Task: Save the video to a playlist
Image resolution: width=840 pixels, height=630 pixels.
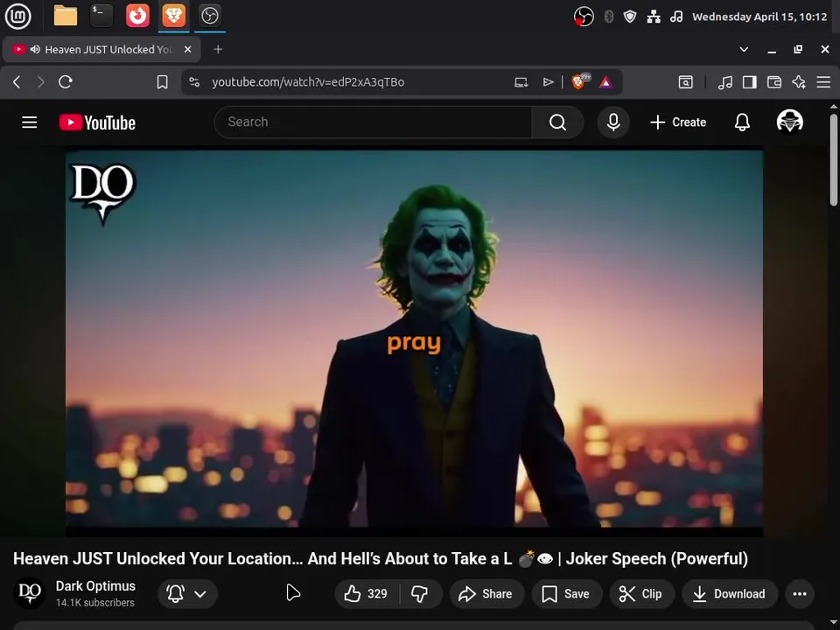Action: point(567,593)
